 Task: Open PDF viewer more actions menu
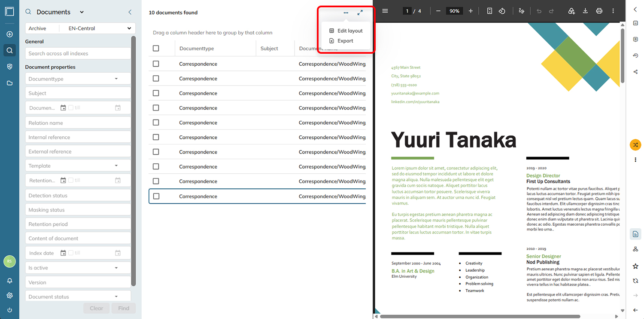point(613,11)
